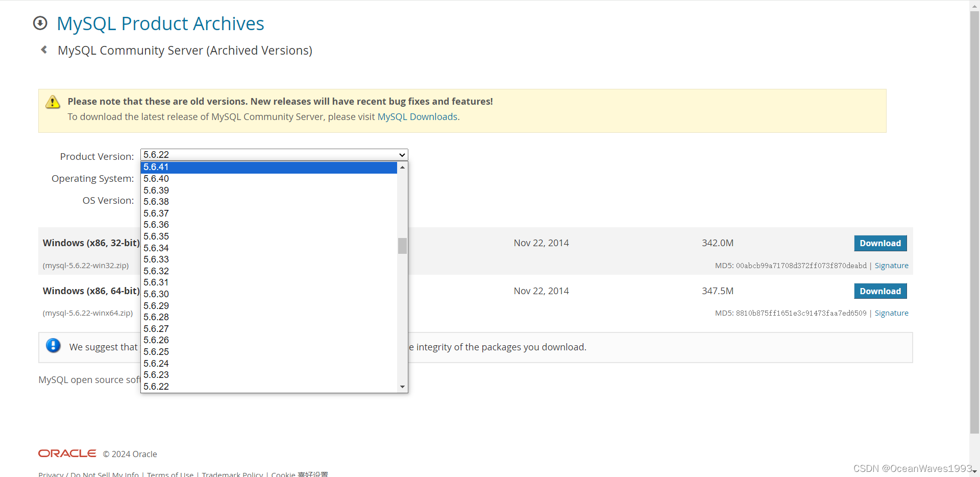The height and width of the screenshot is (477, 980).
Task: Choose 5.6.33 from version list
Action: pyautogui.click(x=269, y=259)
